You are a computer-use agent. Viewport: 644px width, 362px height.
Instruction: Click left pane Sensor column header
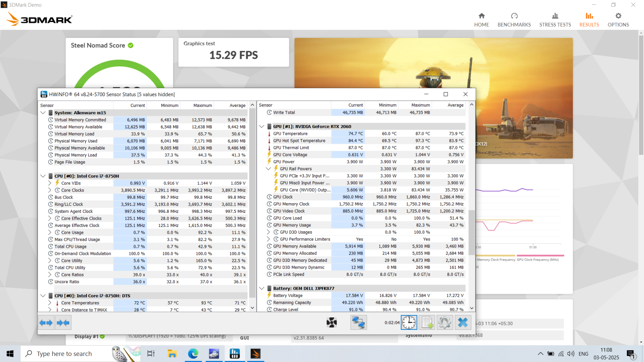click(x=76, y=105)
